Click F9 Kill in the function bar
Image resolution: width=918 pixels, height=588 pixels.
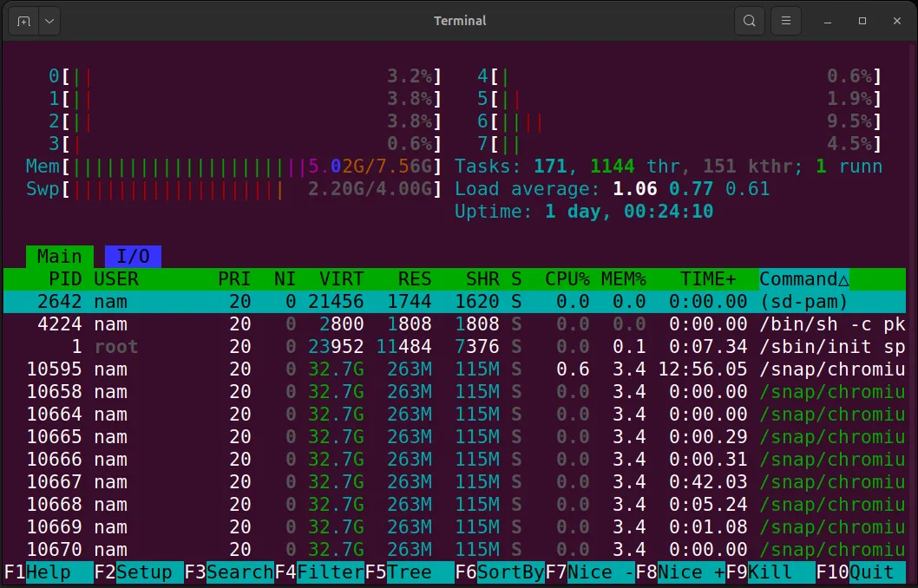coord(770,572)
